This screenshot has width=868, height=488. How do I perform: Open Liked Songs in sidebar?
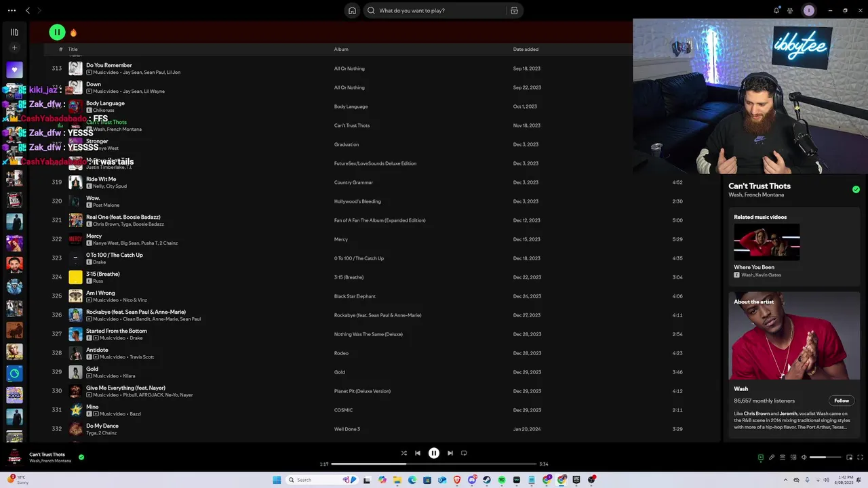(x=14, y=69)
